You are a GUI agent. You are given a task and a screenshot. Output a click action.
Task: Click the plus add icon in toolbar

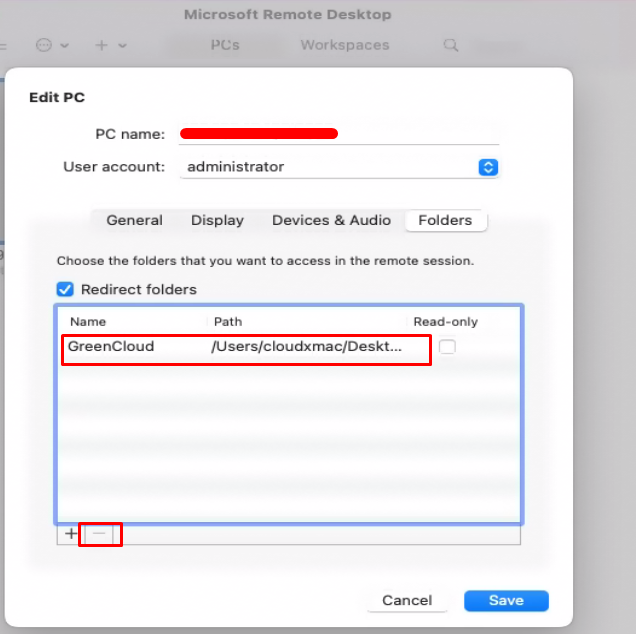[101, 45]
